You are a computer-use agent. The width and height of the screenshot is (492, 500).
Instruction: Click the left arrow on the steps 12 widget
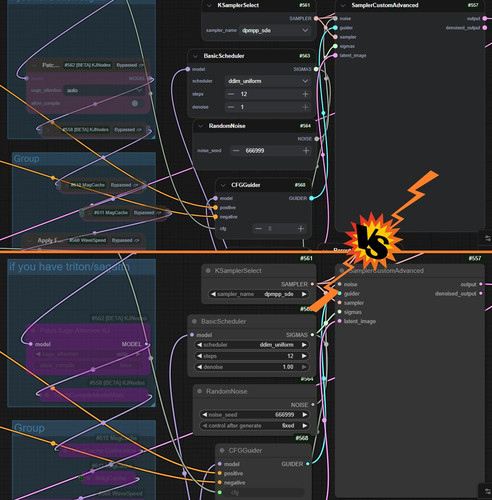(x=199, y=356)
